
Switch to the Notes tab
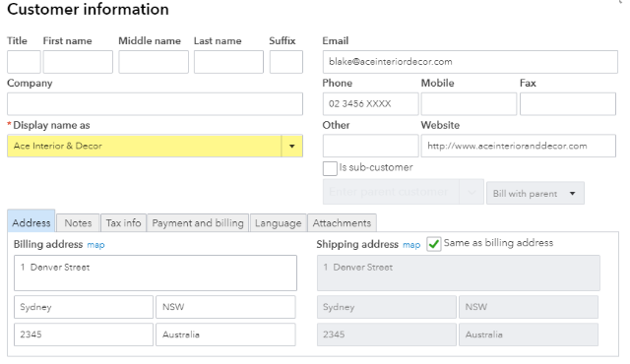tap(78, 223)
